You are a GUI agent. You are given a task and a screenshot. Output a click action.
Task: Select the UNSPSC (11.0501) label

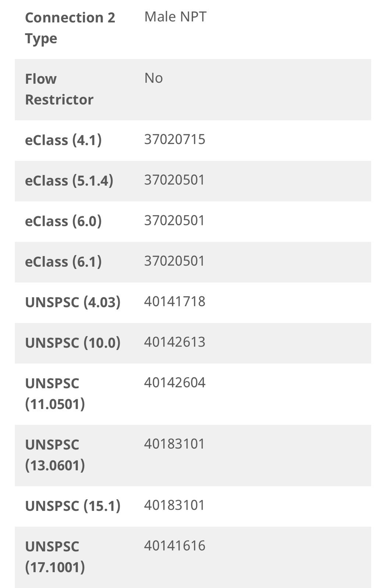pos(55,394)
